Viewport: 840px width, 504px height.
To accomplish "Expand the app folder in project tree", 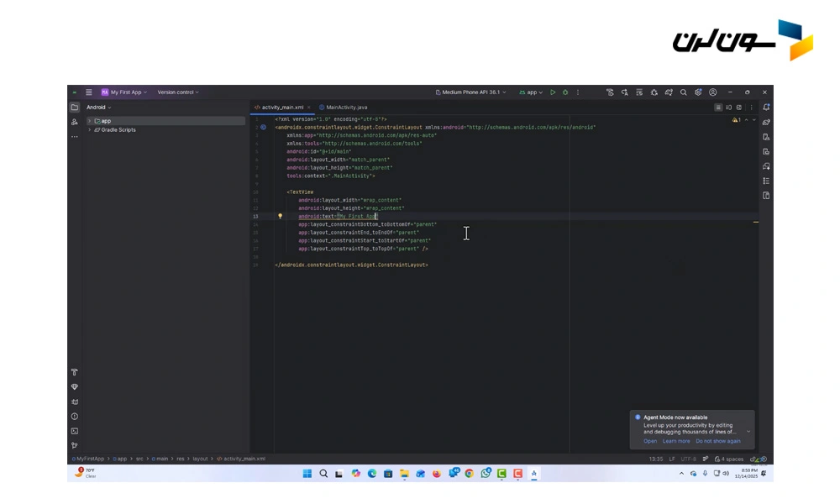I will [90, 121].
